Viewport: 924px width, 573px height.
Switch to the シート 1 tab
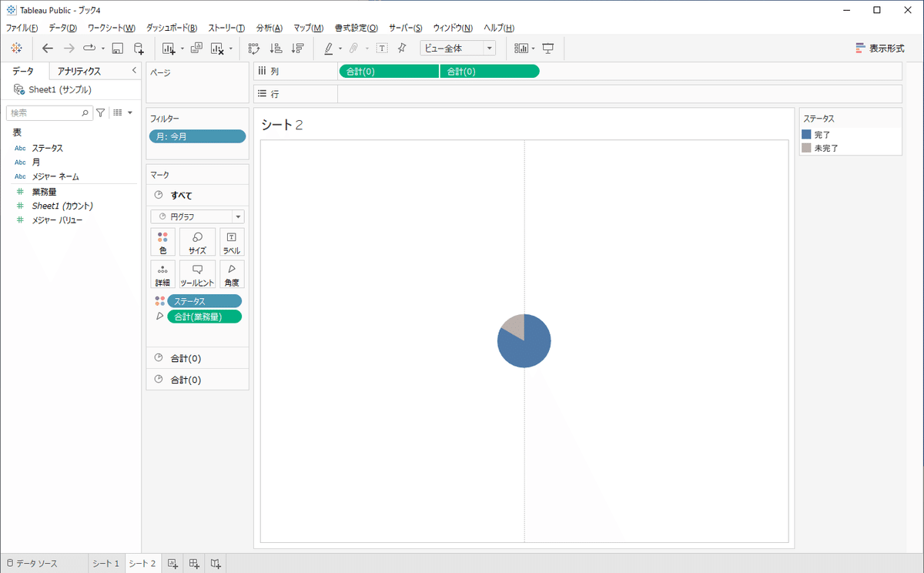pyautogui.click(x=106, y=564)
